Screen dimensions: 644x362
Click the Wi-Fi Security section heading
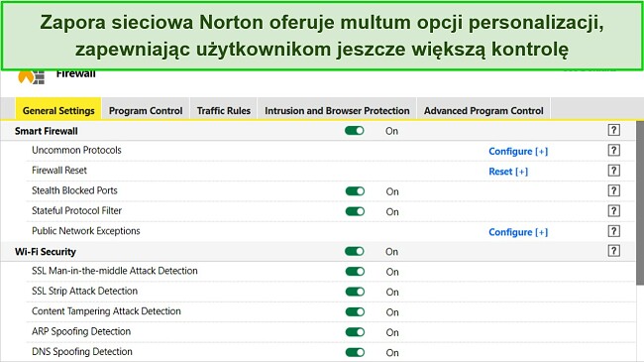click(x=46, y=252)
